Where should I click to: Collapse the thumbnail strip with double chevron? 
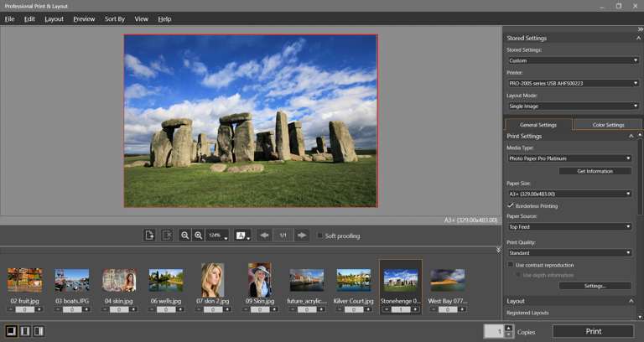coord(498,250)
